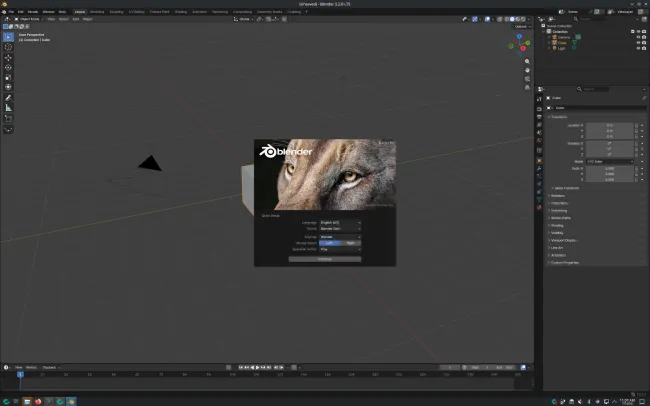
Task: Click the blue current frame marker
Action: coord(20,374)
